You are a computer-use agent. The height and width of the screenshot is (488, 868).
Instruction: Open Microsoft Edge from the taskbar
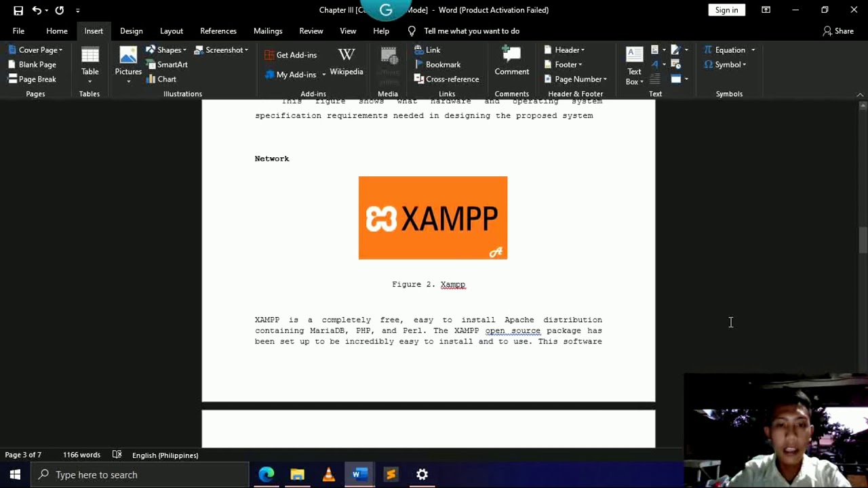267,475
